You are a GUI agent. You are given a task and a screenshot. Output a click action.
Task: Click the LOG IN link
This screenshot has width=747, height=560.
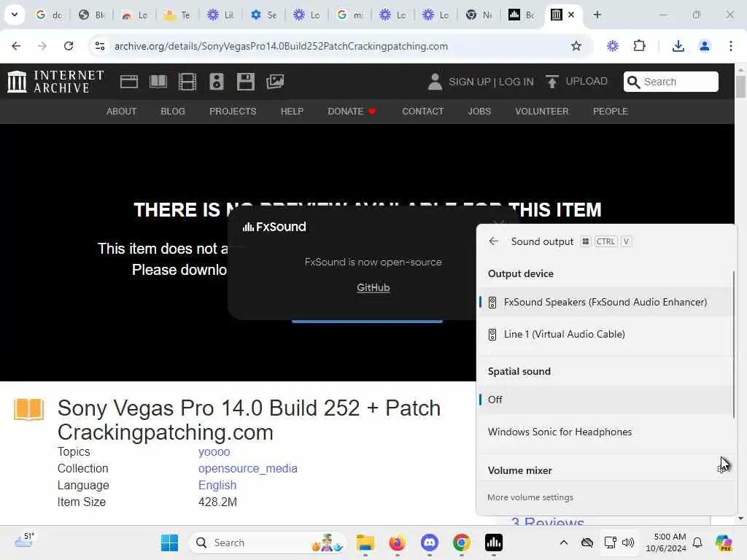[516, 82]
